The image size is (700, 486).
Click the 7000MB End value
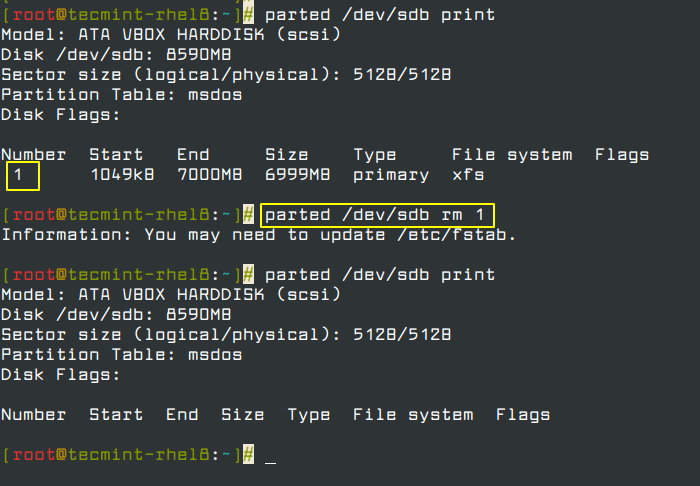click(209, 175)
